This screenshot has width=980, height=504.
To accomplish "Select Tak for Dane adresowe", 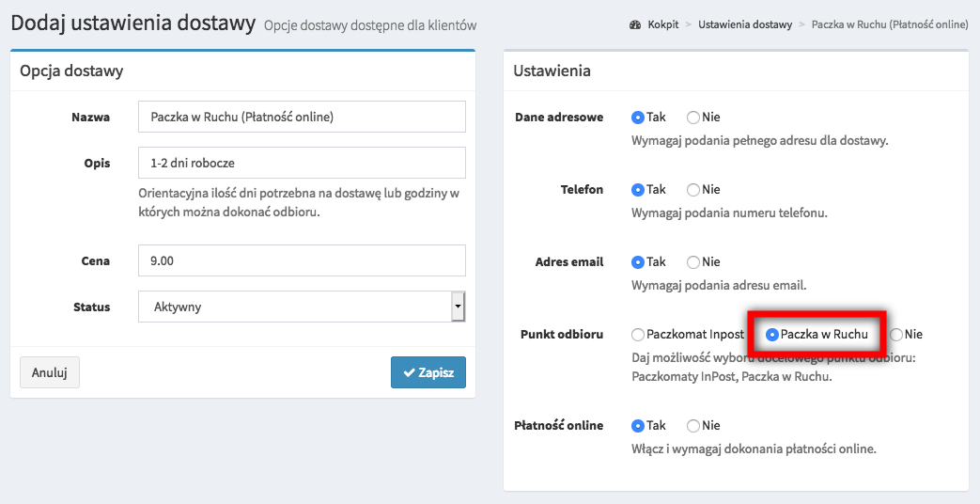I will (637, 117).
